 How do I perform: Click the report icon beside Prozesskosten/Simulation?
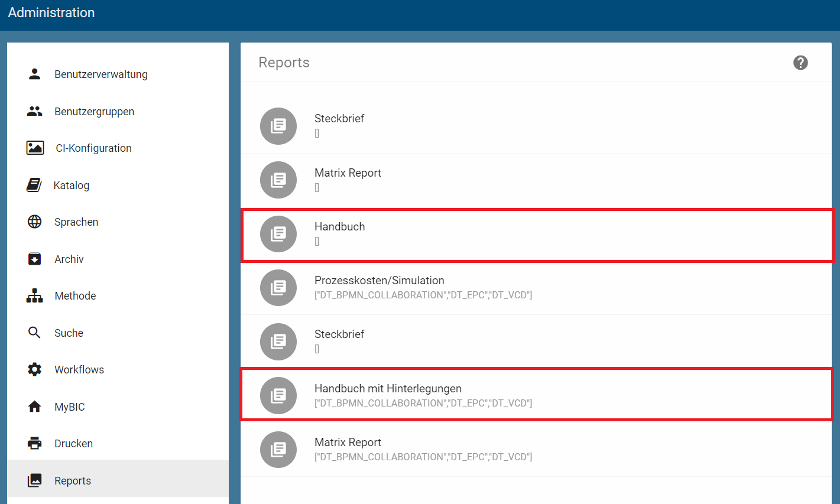[x=278, y=288]
